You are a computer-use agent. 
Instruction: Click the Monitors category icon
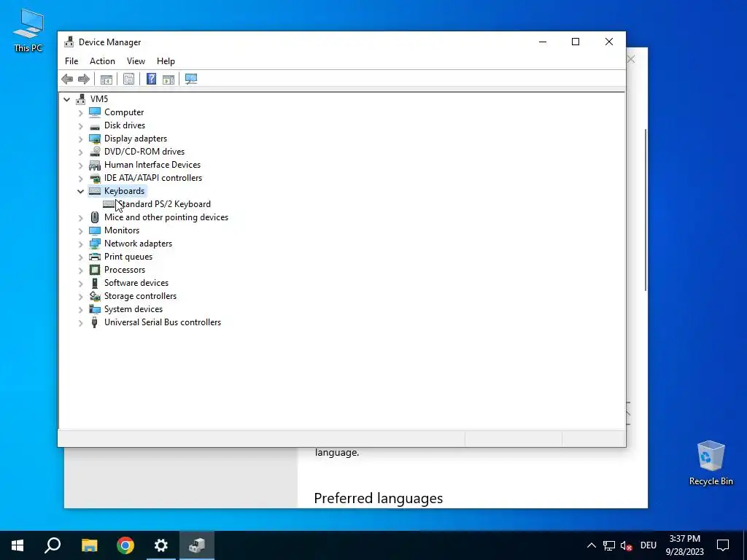95,230
